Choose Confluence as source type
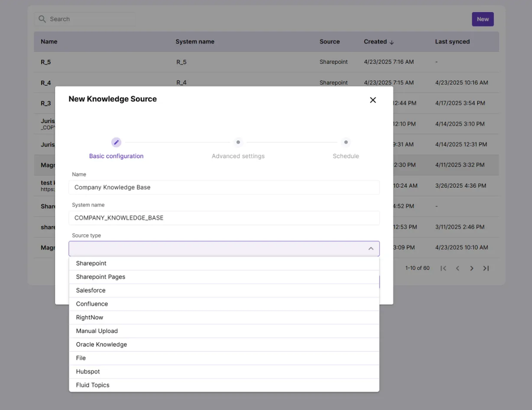This screenshot has height=410, width=532. coord(92,304)
